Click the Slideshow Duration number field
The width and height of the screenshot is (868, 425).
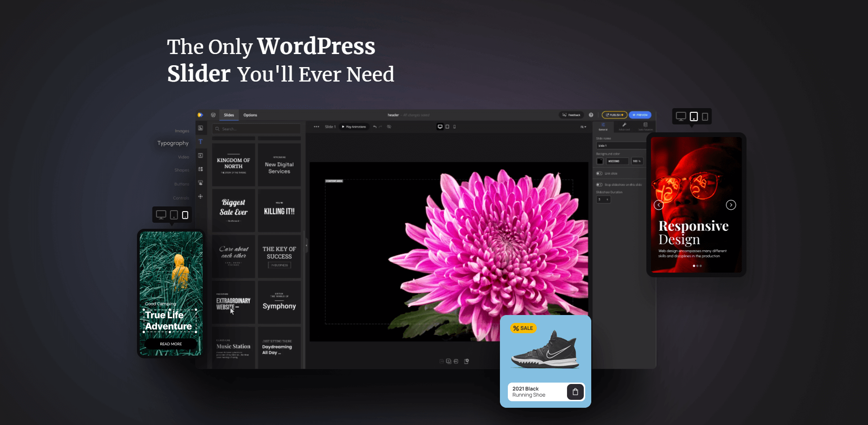603,199
